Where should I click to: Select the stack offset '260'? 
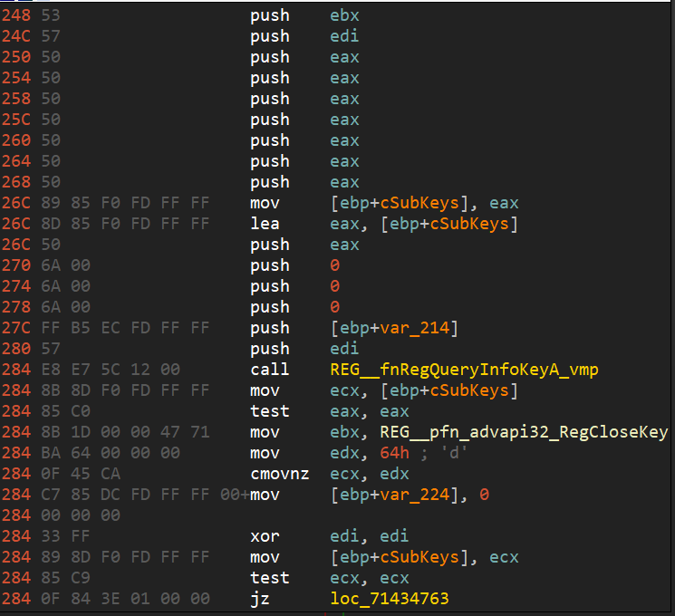(16, 140)
